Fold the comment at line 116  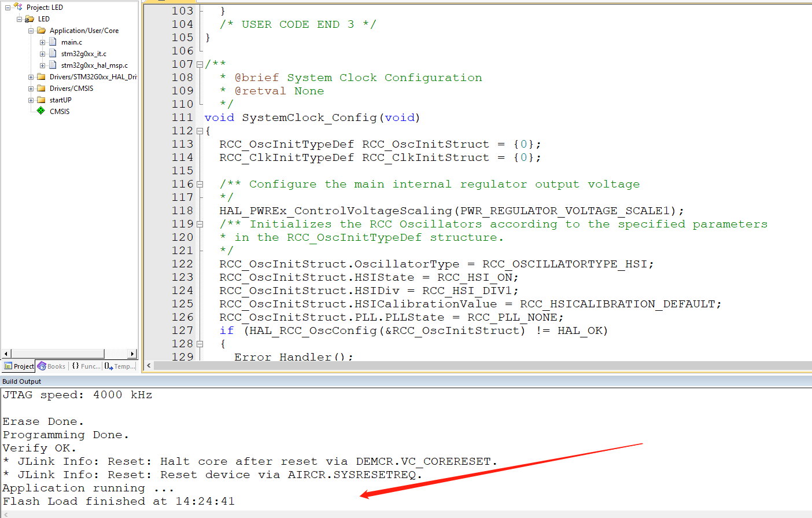tap(200, 184)
